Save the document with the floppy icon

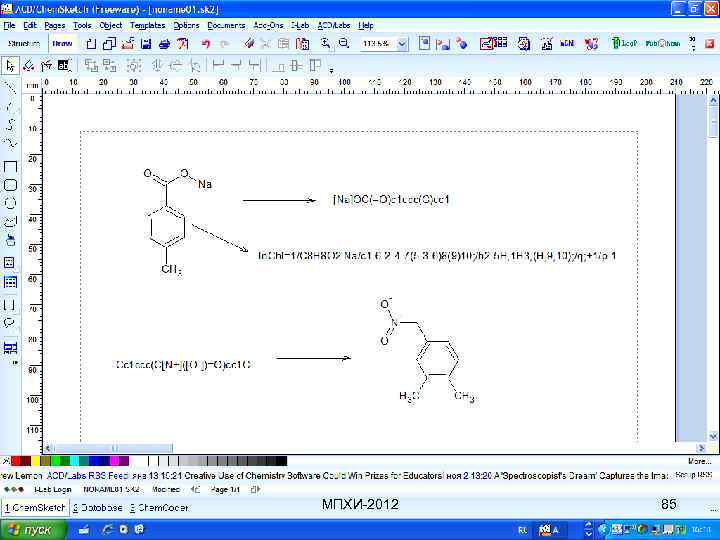click(x=146, y=44)
